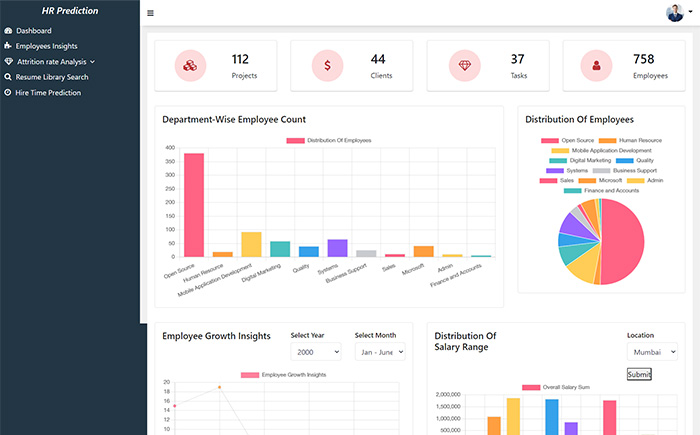
Task: Expand the Attrition rate Analysis chevron
Action: pos(92,62)
